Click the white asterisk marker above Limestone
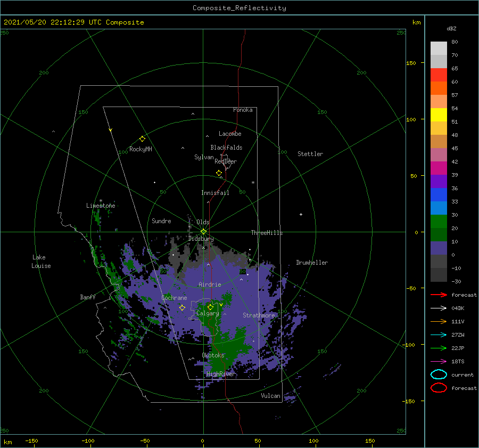 point(101,201)
